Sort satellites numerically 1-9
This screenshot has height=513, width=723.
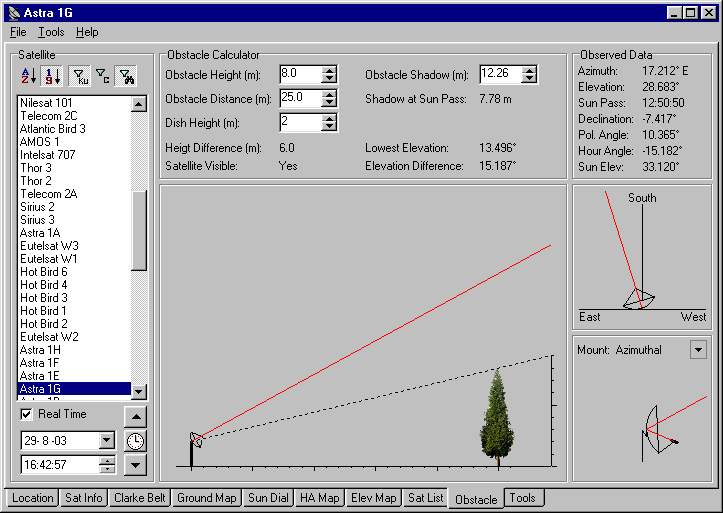52,76
